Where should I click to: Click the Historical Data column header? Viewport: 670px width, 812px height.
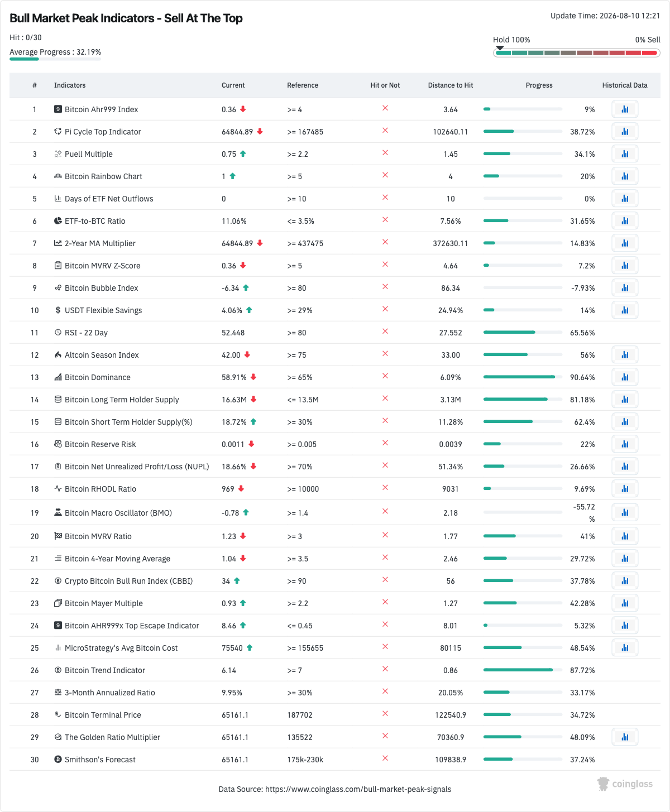[x=625, y=85]
